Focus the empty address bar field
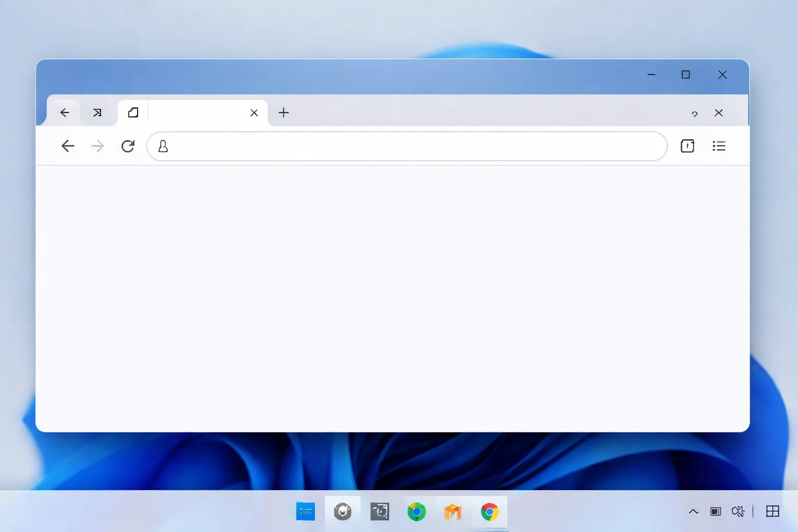The width and height of the screenshot is (798, 532). (x=407, y=146)
